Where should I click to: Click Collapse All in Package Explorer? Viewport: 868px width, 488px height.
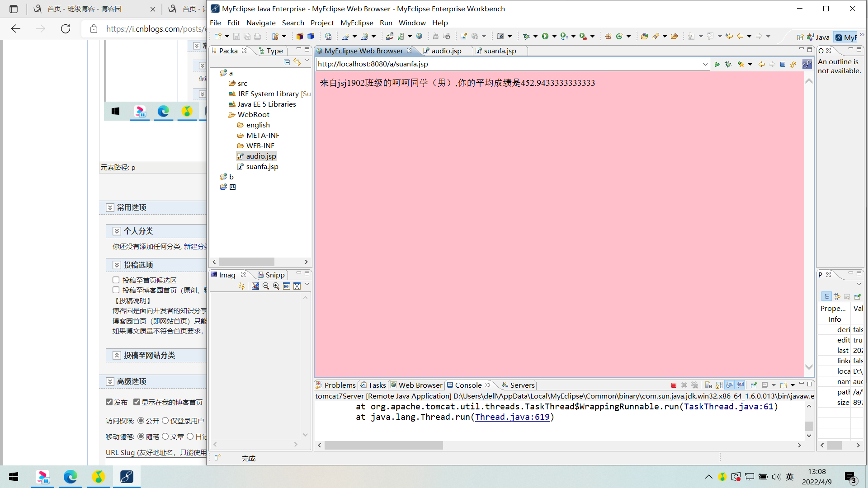coord(287,62)
